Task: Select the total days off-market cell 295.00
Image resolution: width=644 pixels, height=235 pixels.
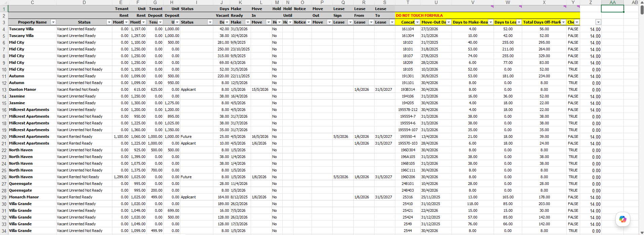Action: tap(544, 42)
